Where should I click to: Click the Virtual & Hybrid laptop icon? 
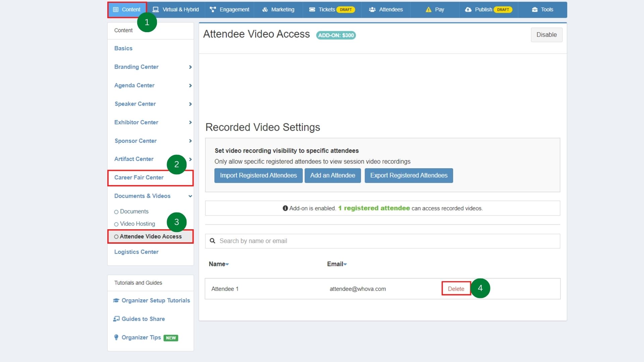pos(156,9)
